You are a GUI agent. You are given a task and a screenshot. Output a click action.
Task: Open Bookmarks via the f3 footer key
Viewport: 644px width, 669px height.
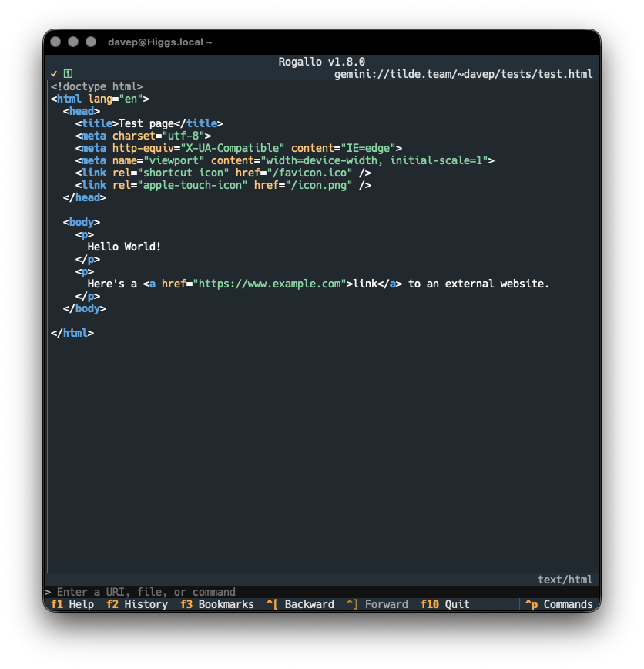click(x=216, y=604)
